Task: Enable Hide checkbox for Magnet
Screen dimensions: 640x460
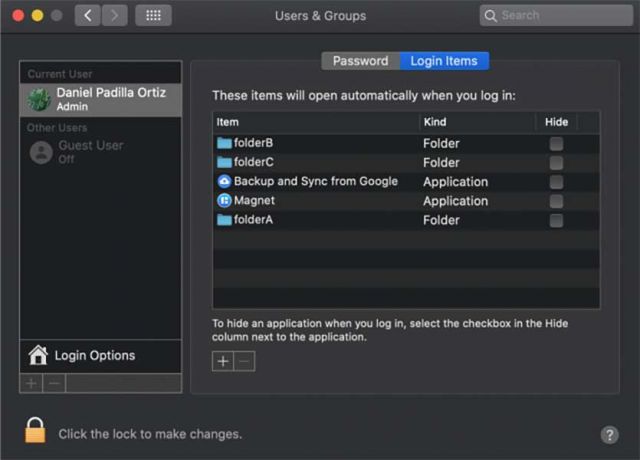Action: coord(556,201)
